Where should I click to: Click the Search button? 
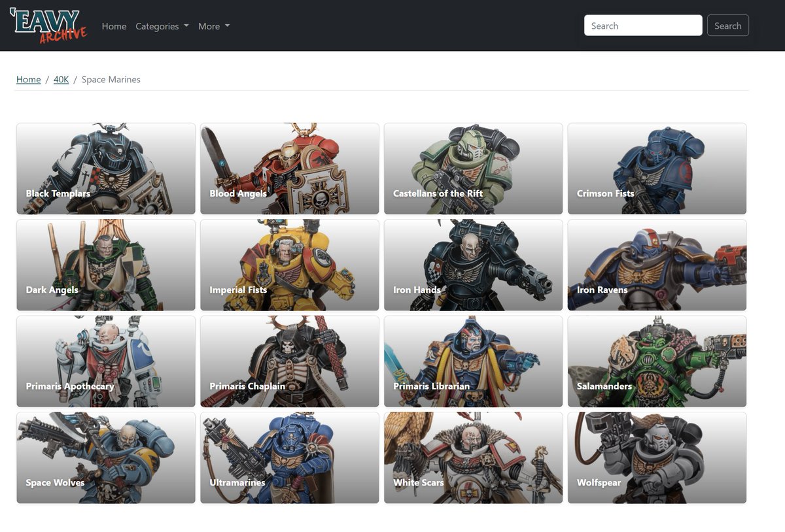click(x=727, y=25)
